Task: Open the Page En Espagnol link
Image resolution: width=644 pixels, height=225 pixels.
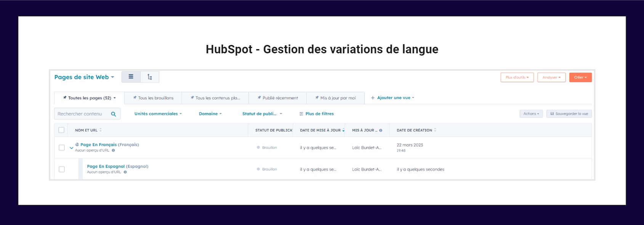Action: [x=106, y=166]
